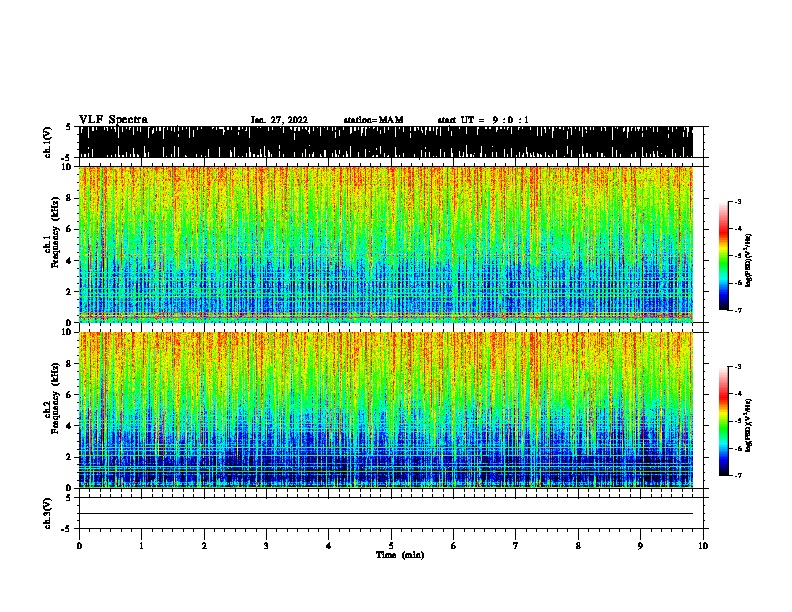Screen dimensions: 792x612
Task: Click the "8" kHz tick on ch.1 axis
Action: tap(69, 198)
